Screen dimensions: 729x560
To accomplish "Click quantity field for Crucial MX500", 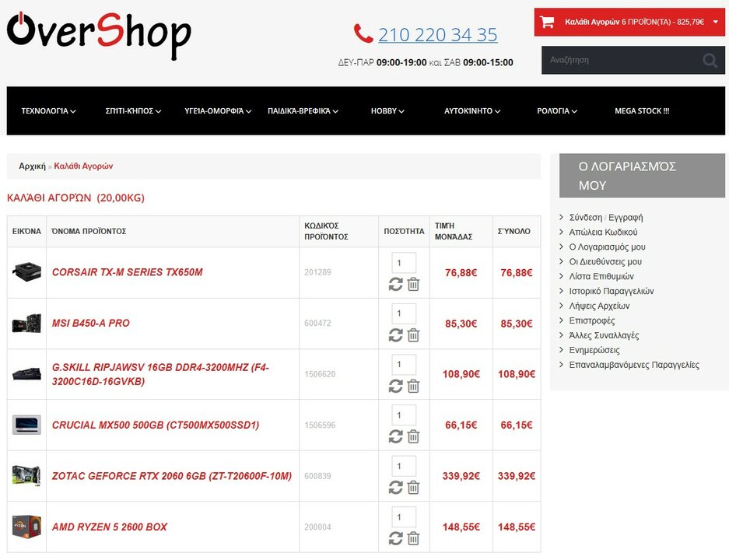I will [404, 415].
